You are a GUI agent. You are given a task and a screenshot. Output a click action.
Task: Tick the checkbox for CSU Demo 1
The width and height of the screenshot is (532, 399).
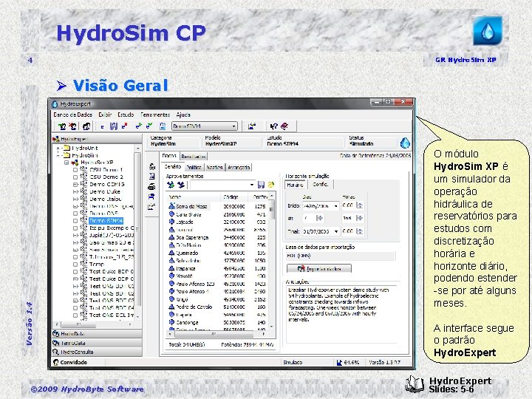75,170
